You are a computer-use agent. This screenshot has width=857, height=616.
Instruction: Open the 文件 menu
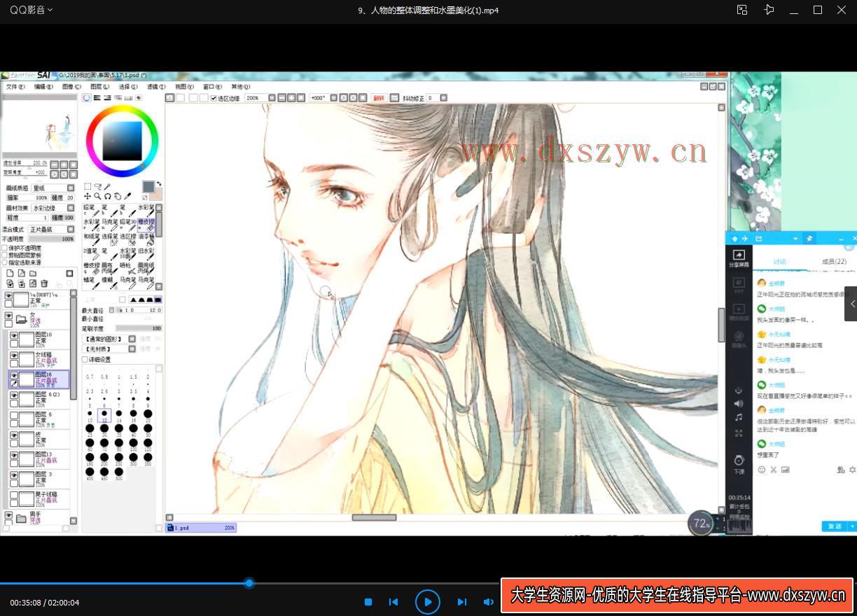[x=15, y=87]
